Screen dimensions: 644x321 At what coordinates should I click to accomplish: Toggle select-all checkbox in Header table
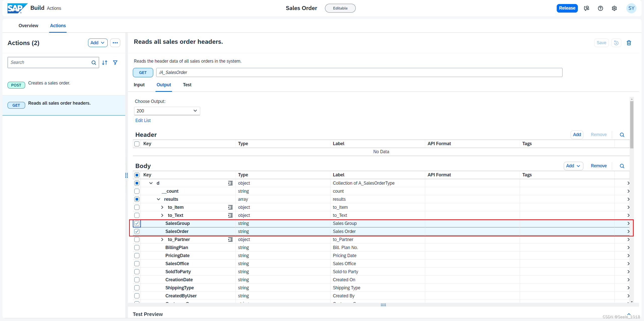(x=137, y=144)
